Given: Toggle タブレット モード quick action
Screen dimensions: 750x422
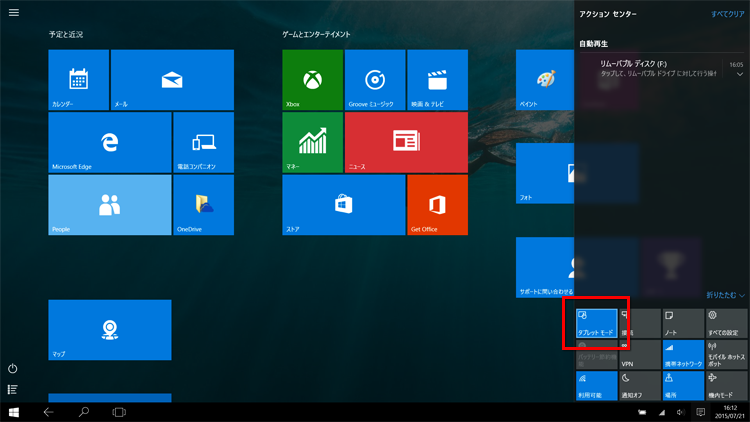Looking at the screenshot, I should coord(597,323).
